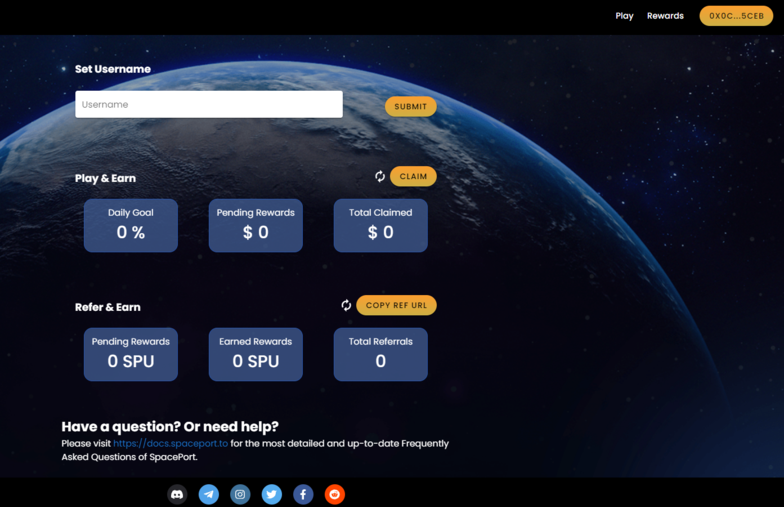784x507 pixels.
Task: Select the Daily Goal 0 % card
Action: click(131, 226)
